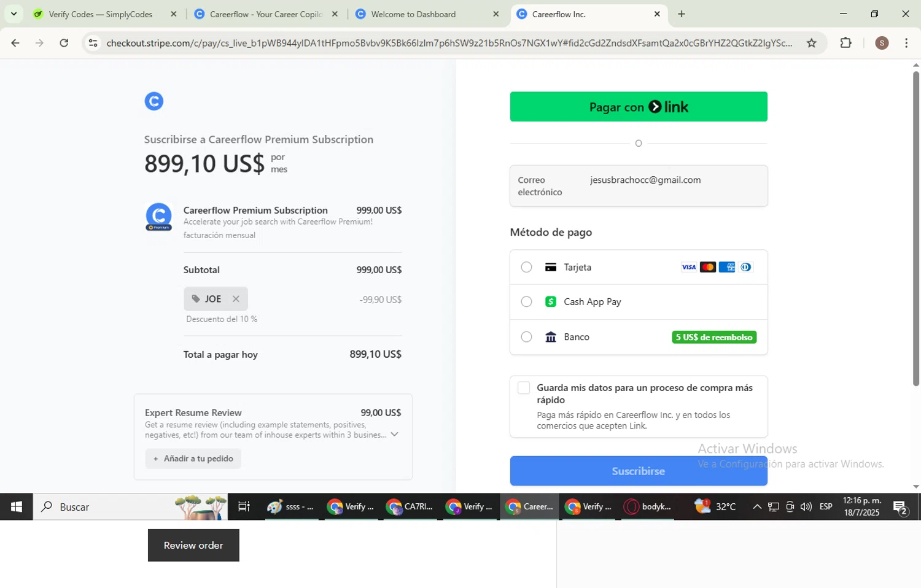Open the network status icon
Screen dimensions: 921x588
774,506
